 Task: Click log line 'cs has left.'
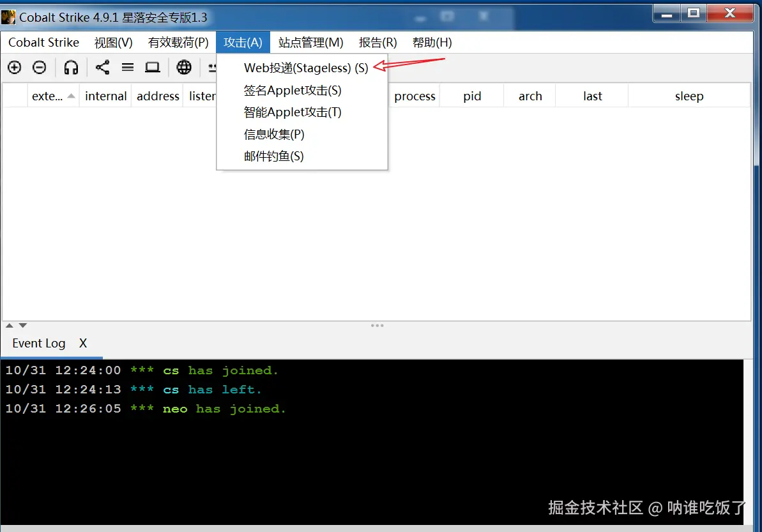click(133, 390)
